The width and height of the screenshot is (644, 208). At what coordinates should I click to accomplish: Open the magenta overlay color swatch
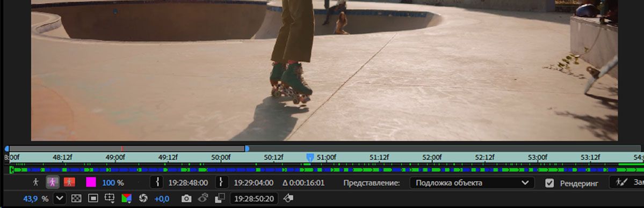point(91,182)
